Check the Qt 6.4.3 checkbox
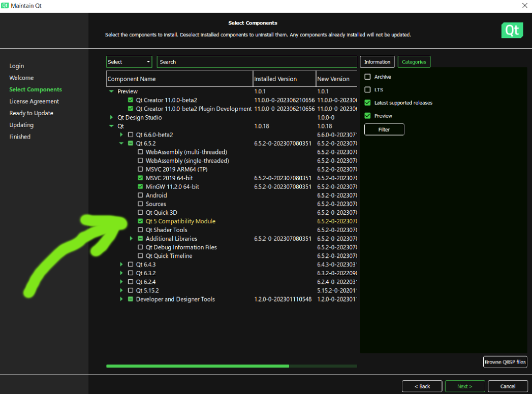 click(130, 265)
